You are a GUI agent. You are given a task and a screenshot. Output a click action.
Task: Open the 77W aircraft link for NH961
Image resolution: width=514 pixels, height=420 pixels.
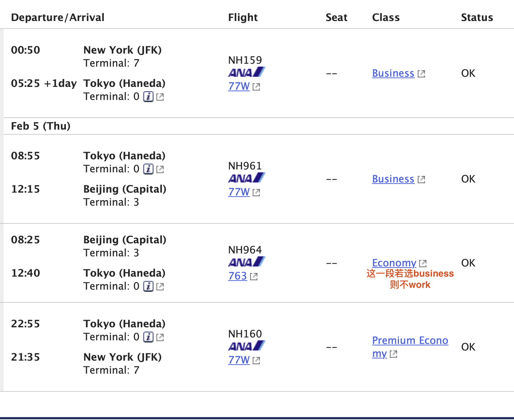(239, 192)
